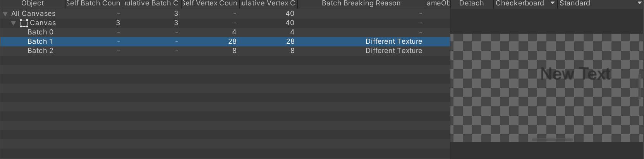Sort by Object column header
Viewport: 644px width, 159px height.
33,3
